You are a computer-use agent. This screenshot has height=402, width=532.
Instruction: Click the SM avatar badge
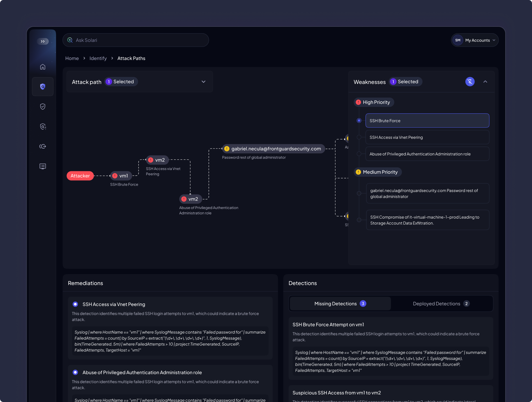tap(458, 40)
